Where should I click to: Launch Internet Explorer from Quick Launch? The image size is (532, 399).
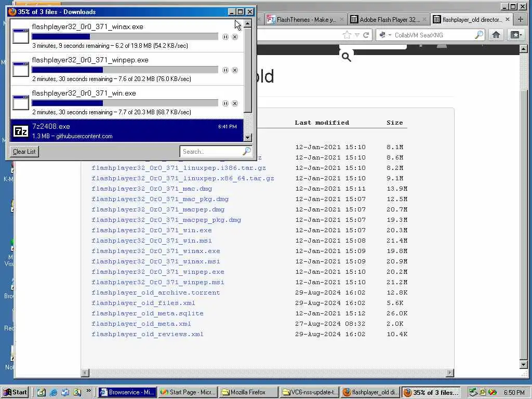click(x=54, y=393)
